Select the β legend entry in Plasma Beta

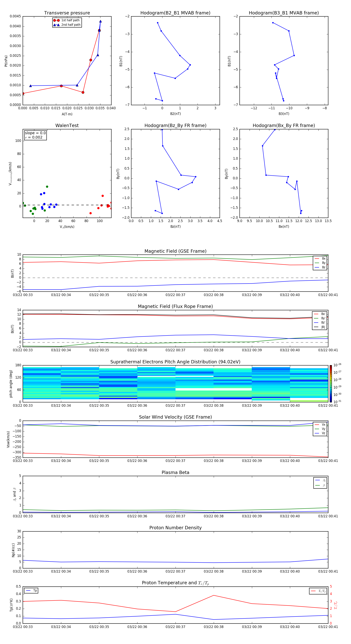pos(320,485)
